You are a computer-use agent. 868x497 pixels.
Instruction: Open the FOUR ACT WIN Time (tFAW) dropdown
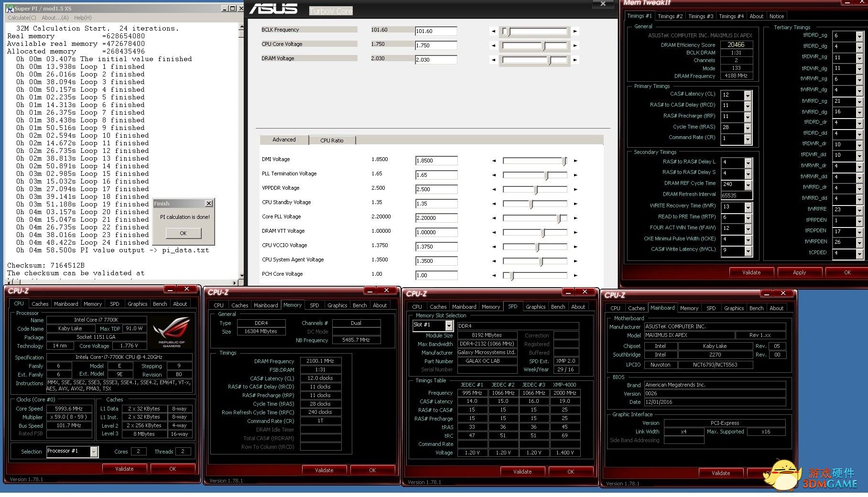coord(748,228)
